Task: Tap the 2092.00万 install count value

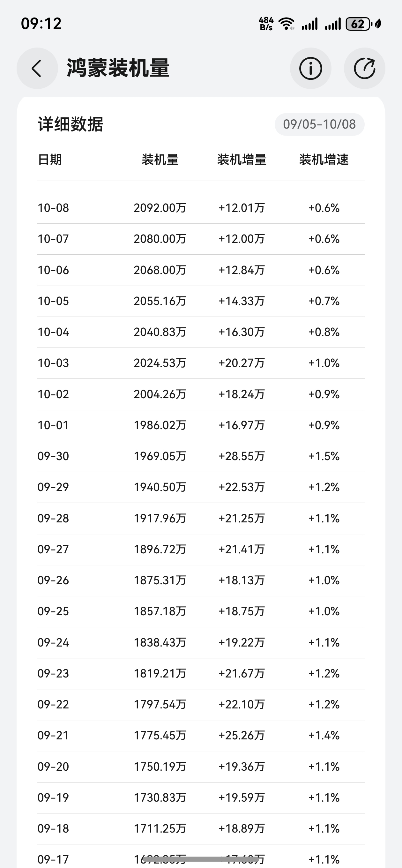Action: pos(160,208)
